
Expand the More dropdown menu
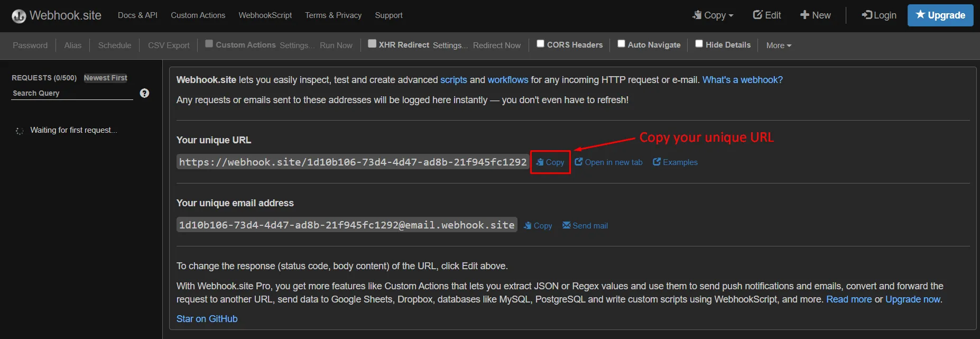[x=779, y=45]
